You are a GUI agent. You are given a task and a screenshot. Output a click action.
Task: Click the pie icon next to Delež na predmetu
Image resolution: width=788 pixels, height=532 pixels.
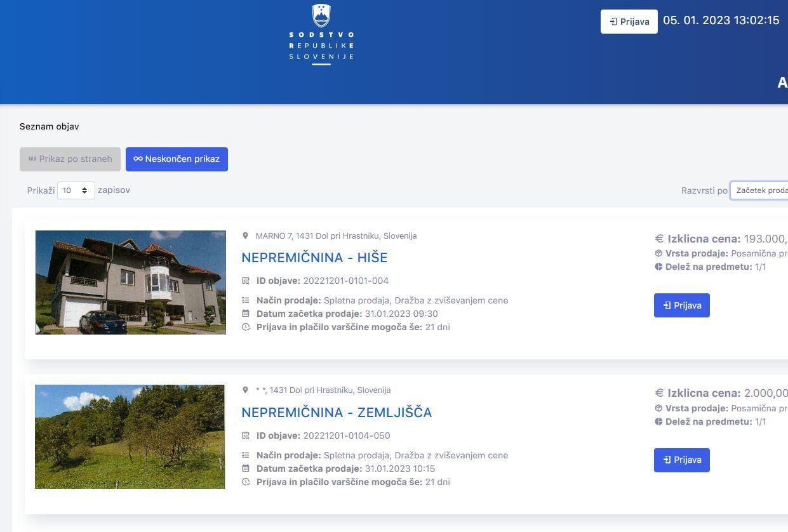(658, 267)
